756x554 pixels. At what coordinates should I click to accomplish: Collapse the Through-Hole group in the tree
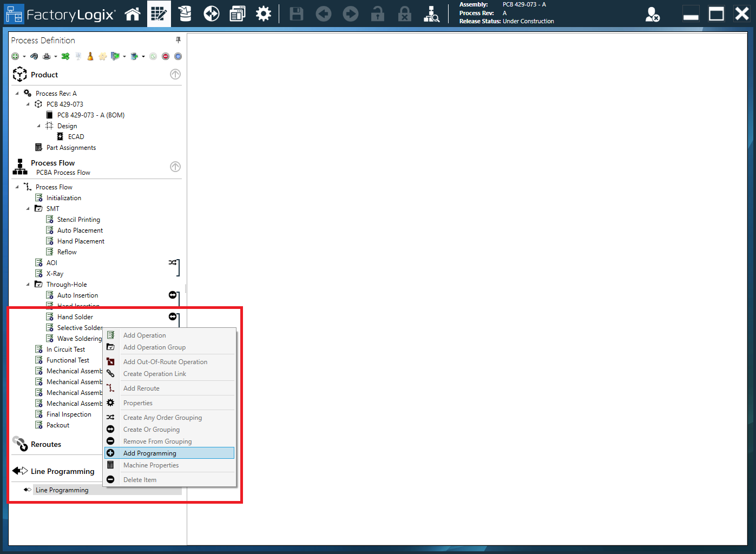(x=29, y=284)
